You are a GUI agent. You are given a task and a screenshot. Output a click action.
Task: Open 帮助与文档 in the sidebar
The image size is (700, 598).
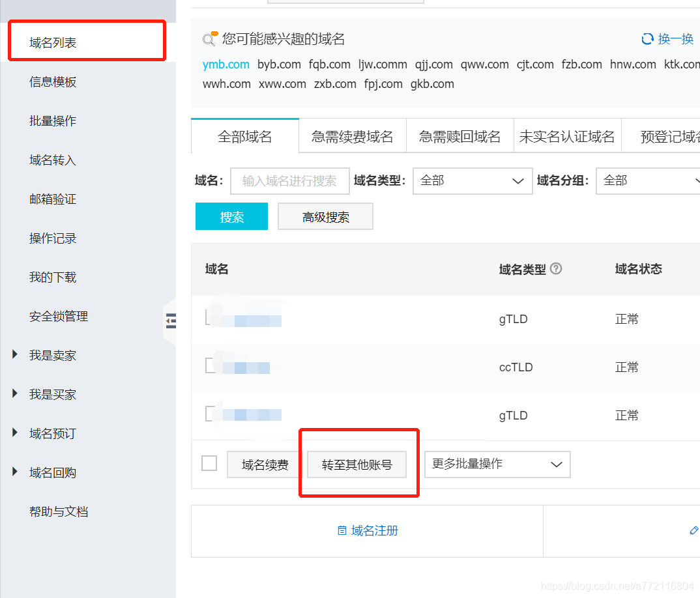(x=59, y=511)
